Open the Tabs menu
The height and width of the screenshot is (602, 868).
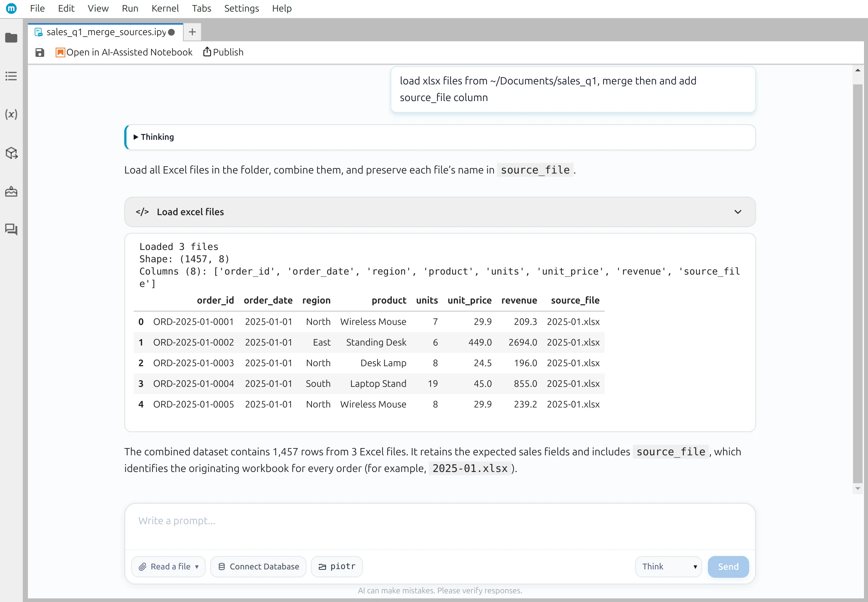[201, 8]
